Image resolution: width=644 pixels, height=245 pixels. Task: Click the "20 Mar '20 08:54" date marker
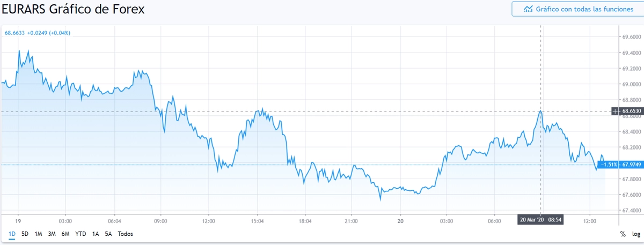(540, 221)
